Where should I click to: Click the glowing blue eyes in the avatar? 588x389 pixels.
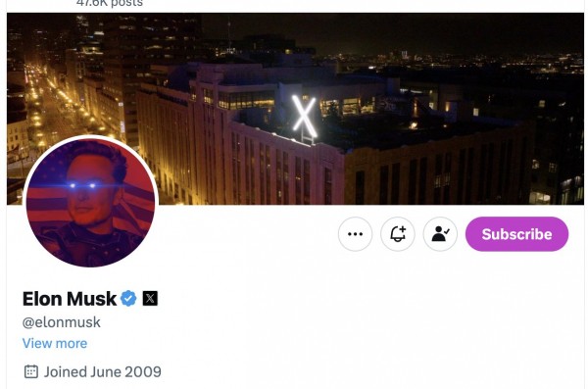[83, 186]
